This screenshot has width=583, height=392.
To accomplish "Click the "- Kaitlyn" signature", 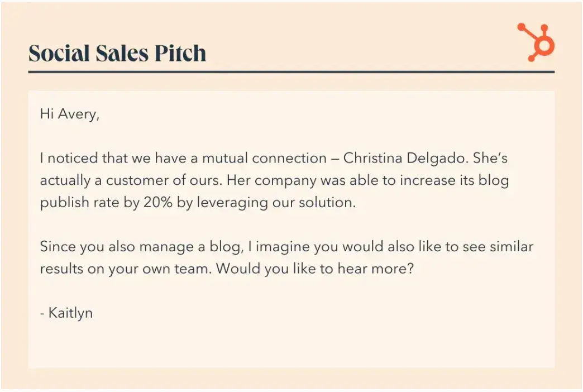I will pyautogui.click(x=66, y=313).
